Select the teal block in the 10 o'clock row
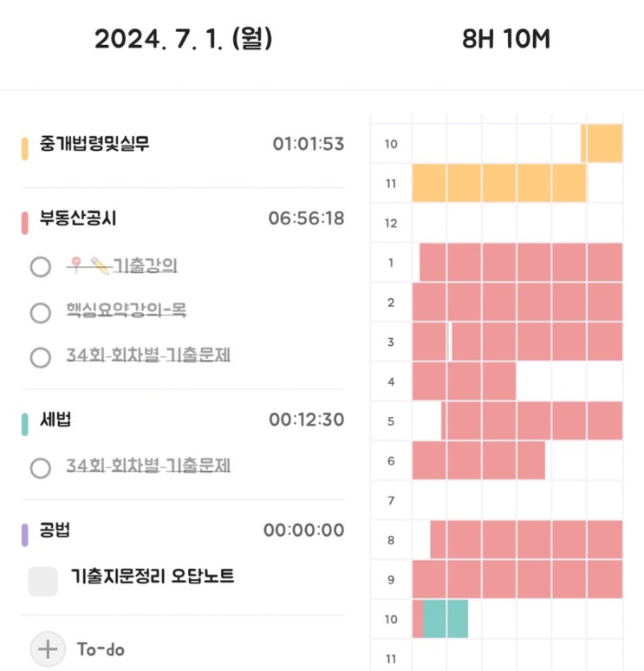The image size is (644, 671). click(x=446, y=619)
